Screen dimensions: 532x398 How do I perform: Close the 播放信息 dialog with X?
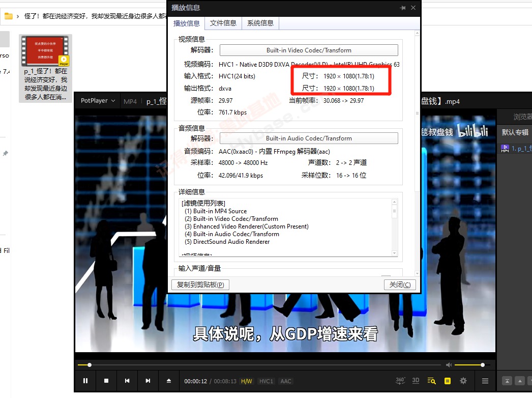tap(413, 8)
